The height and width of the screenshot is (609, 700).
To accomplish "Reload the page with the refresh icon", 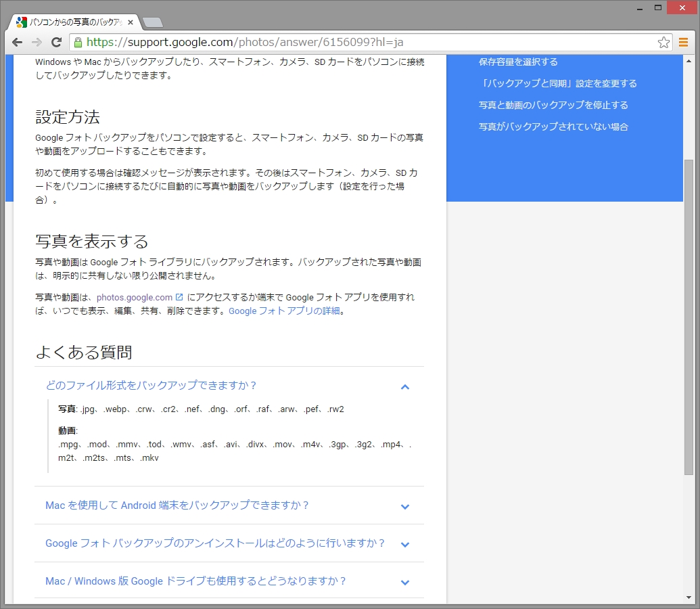I will 56,43.
